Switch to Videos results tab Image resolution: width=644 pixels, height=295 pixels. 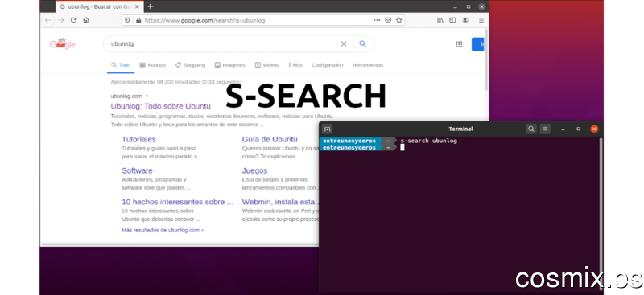pyautogui.click(x=266, y=65)
